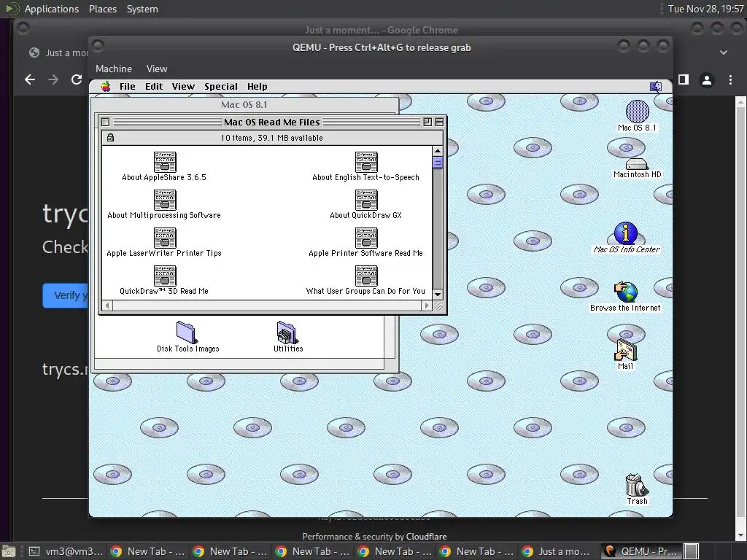The height and width of the screenshot is (560, 747).
Task: Click the resize grip of Read Me Files window
Action: point(438,306)
